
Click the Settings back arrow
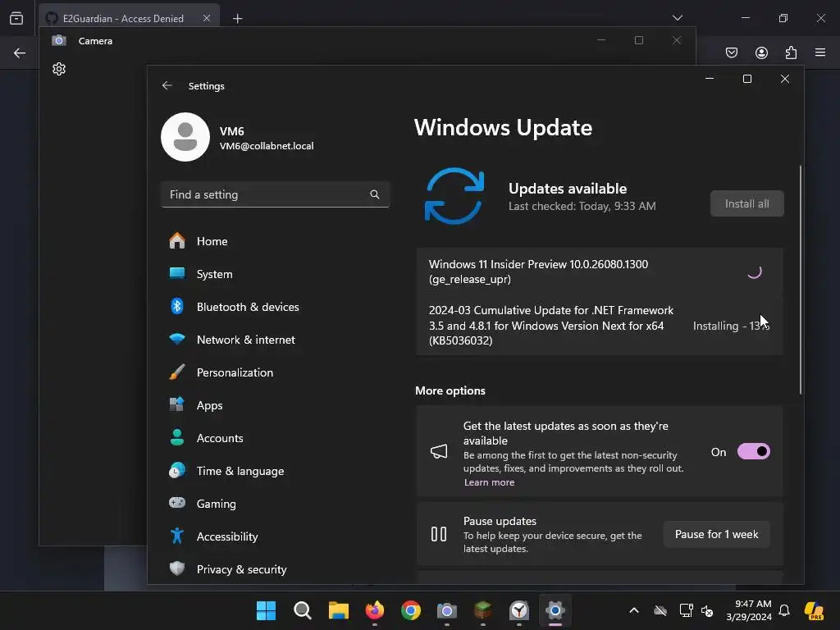(167, 85)
